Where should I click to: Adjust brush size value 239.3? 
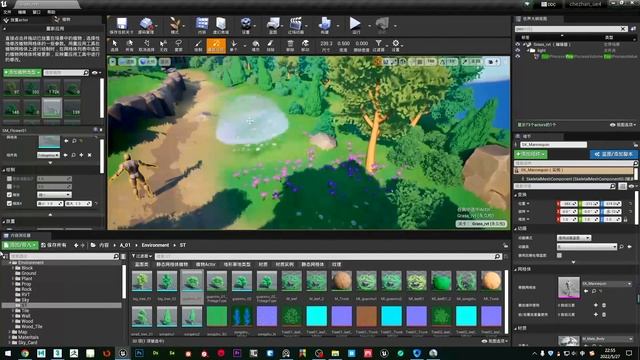(326, 43)
